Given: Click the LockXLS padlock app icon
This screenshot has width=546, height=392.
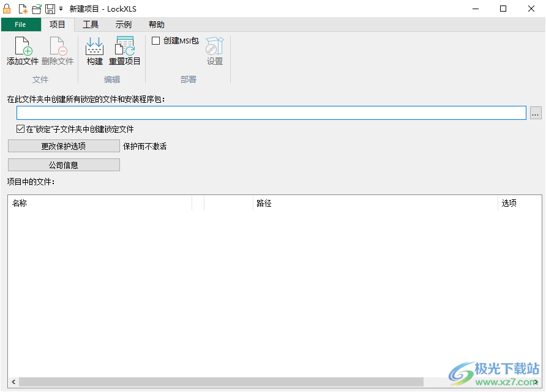Looking at the screenshot, I should (x=7, y=9).
